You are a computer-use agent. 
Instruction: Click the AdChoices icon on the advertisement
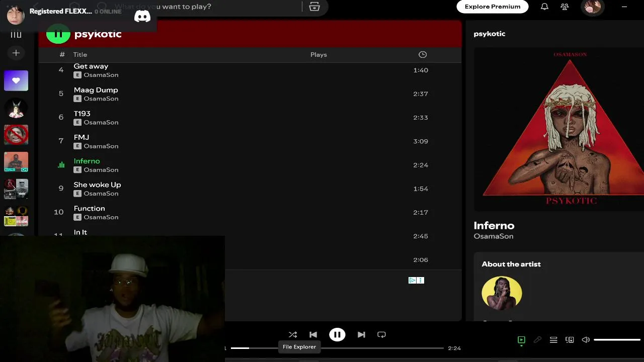[x=412, y=281]
